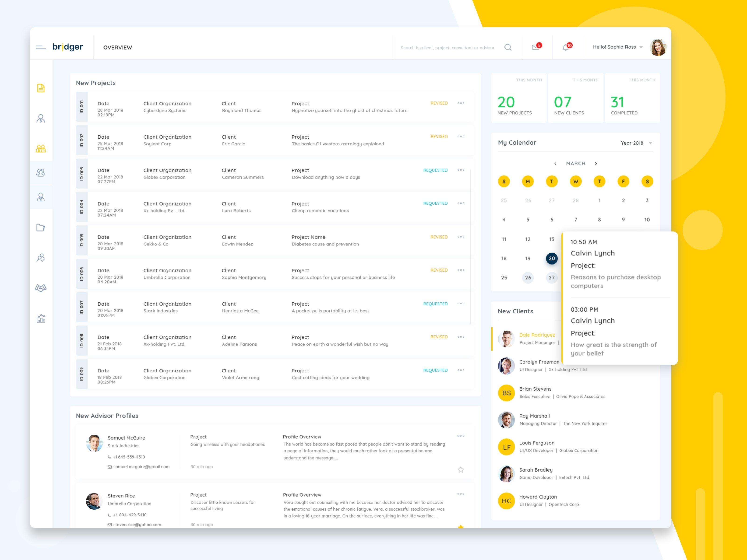747x560 pixels.
Task: Click Sophia Ross's profile avatar
Action: click(x=658, y=47)
